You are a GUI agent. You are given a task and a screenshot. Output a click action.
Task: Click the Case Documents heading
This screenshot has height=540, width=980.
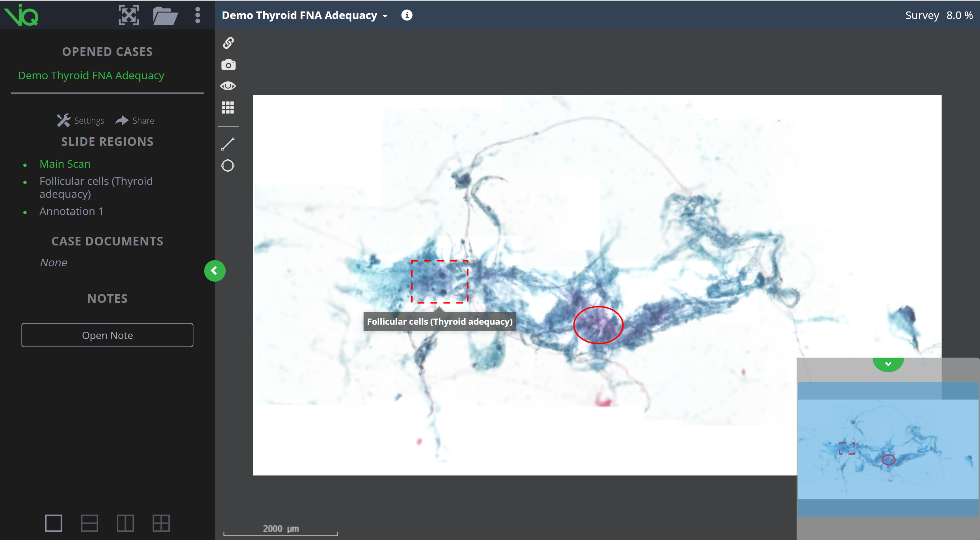pos(107,241)
